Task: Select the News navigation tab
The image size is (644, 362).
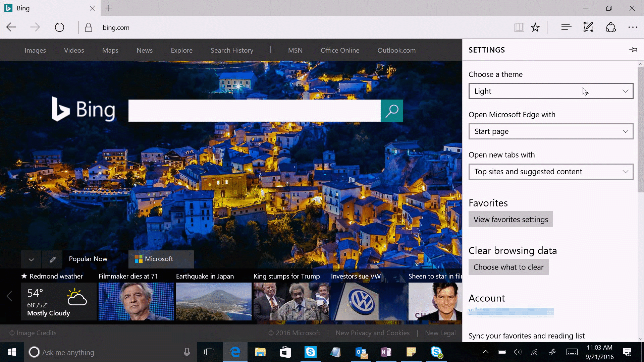Action: coord(144,50)
